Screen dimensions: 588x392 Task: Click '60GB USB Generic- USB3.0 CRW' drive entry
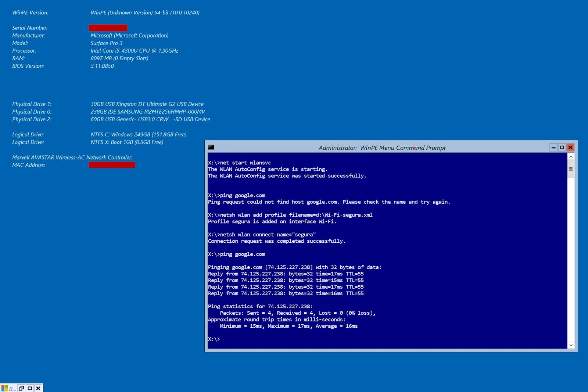click(150, 120)
